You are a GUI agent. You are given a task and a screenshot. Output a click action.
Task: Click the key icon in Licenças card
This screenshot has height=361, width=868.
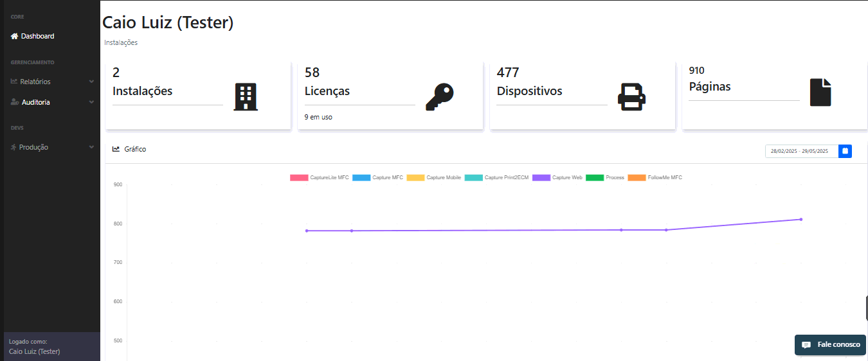point(439,97)
